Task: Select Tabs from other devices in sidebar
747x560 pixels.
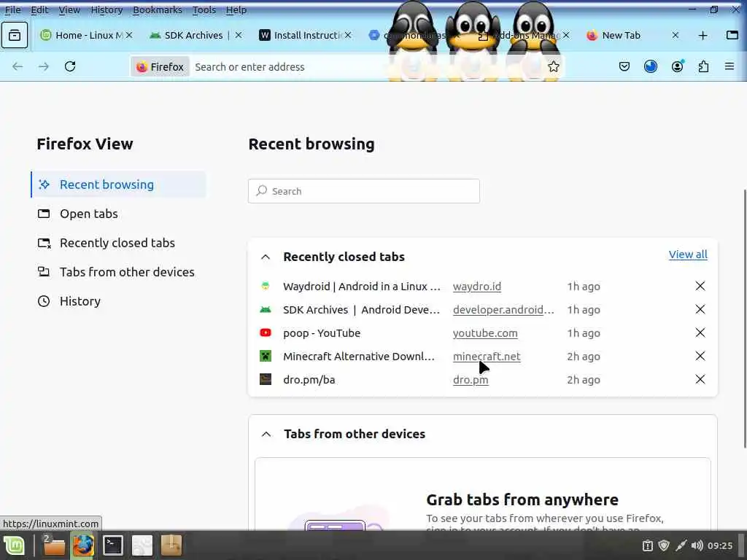Action: [x=119, y=272]
